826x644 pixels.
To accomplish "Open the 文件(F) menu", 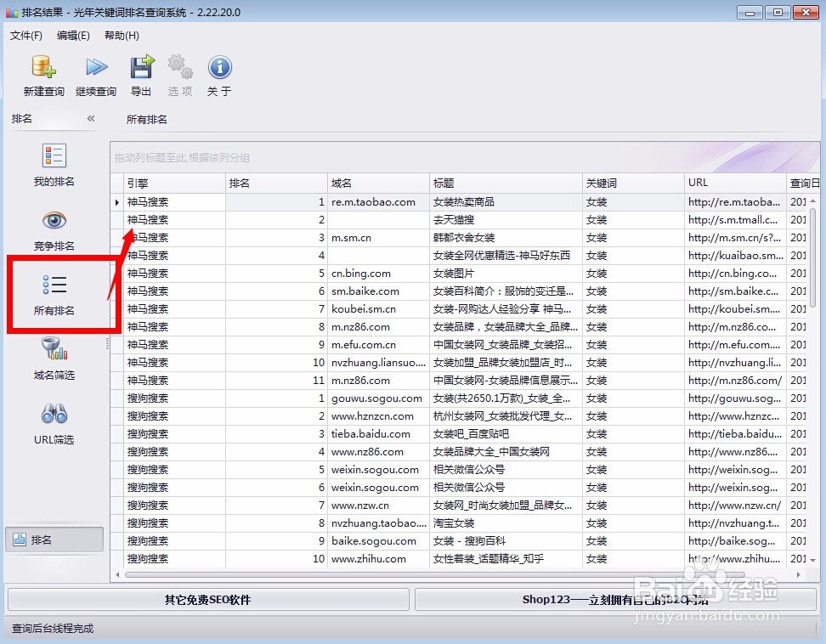I will (25, 36).
